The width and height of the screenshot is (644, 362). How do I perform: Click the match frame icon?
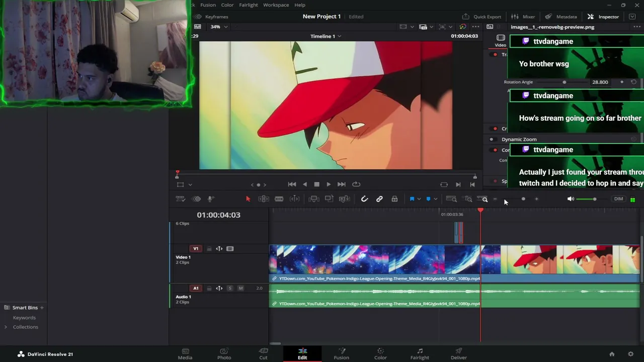[x=444, y=185]
